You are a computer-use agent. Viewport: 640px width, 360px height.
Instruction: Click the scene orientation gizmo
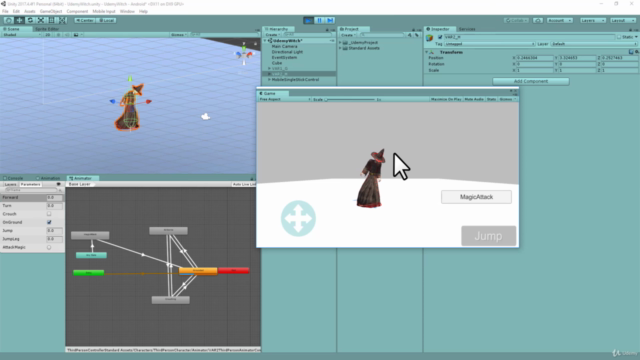click(x=244, y=53)
